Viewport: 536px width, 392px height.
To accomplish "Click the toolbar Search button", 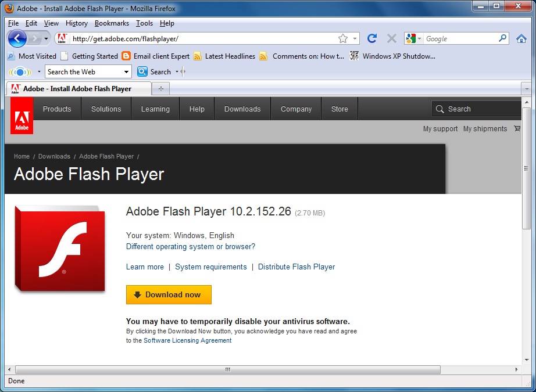I will tap(154, 71).
